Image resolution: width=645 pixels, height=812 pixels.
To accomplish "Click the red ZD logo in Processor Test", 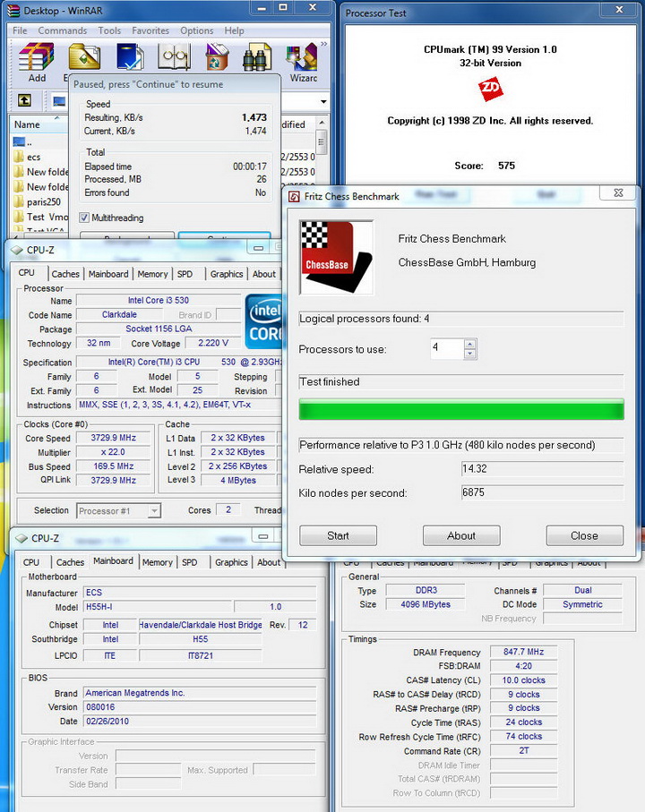I will click(x=490, y=89).
